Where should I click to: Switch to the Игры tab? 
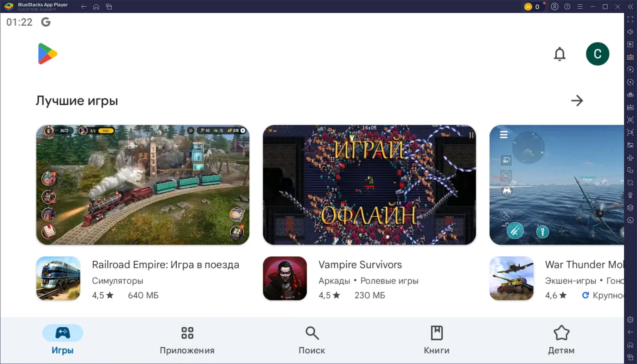63,340
